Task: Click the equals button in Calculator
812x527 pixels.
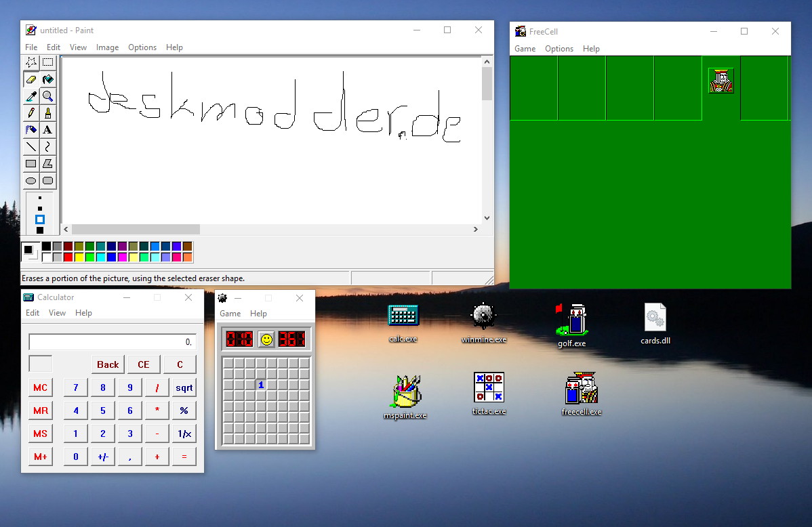Action: (x=184, y=457)
